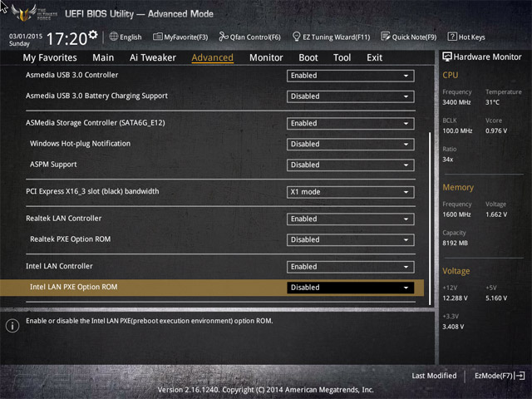
Task: Click the TUF logo emblem
Action: point(24,13)
